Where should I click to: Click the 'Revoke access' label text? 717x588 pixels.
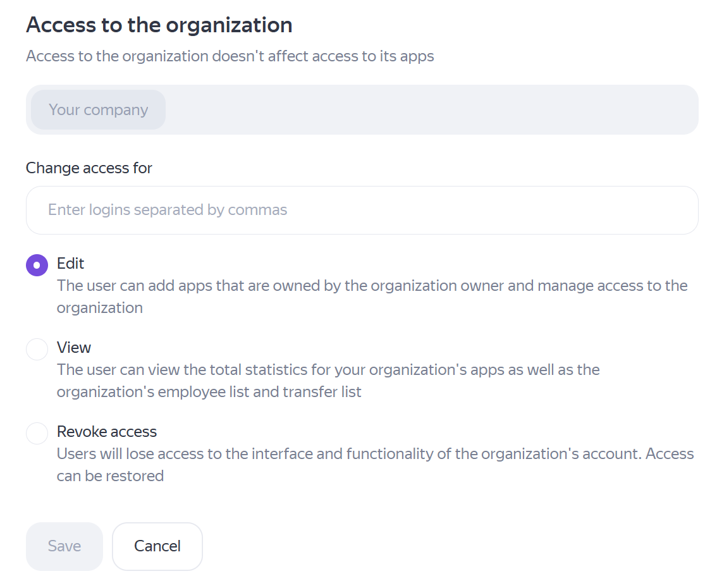[107, 432]
